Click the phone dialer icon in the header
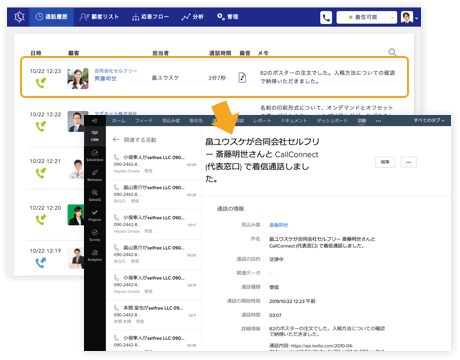This screenshot has width=460, height=360. point(326,17)
